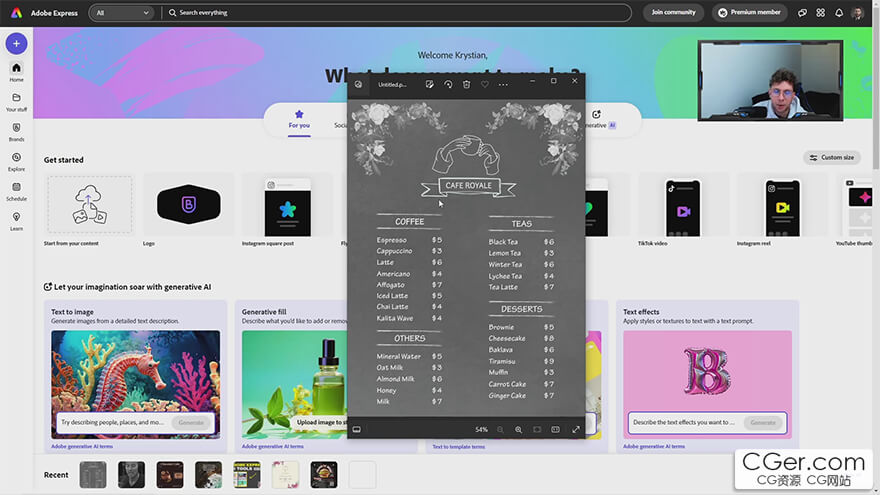Viewport: 880px width, 495px height.
Task: Click actual size icon in photo viewer
Action: (x=556, y=429)
